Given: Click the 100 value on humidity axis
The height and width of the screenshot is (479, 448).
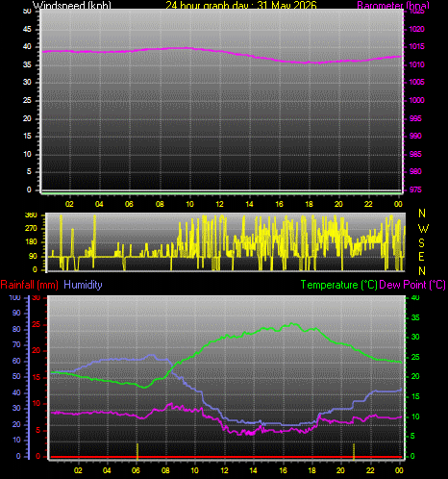Looking at the screenshot, I should click(14, 297).
